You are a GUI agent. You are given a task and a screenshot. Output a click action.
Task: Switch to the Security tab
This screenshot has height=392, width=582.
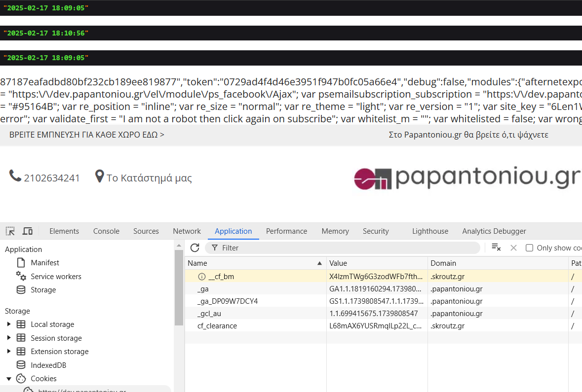click(376, 231)
